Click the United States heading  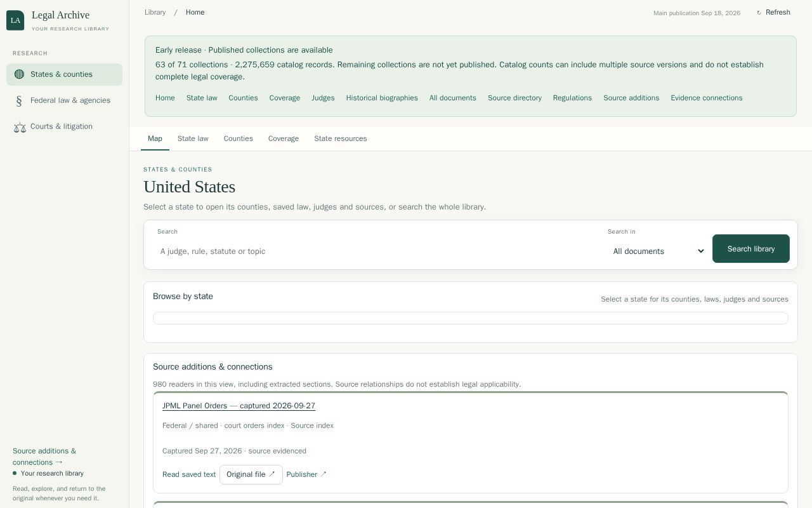click(189, 187)
